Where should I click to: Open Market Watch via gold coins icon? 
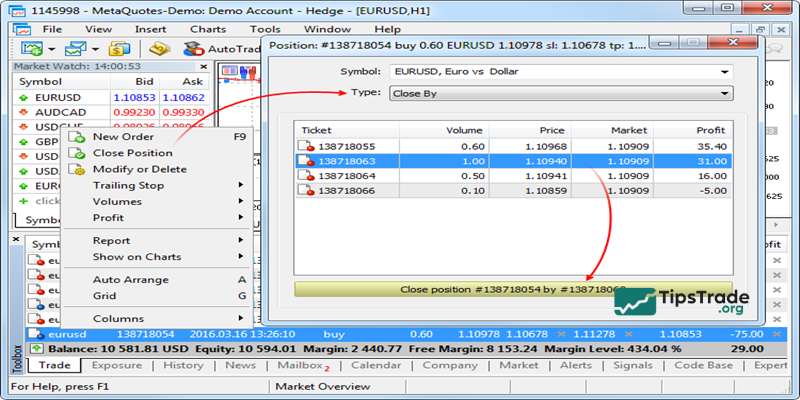(120, 48)
